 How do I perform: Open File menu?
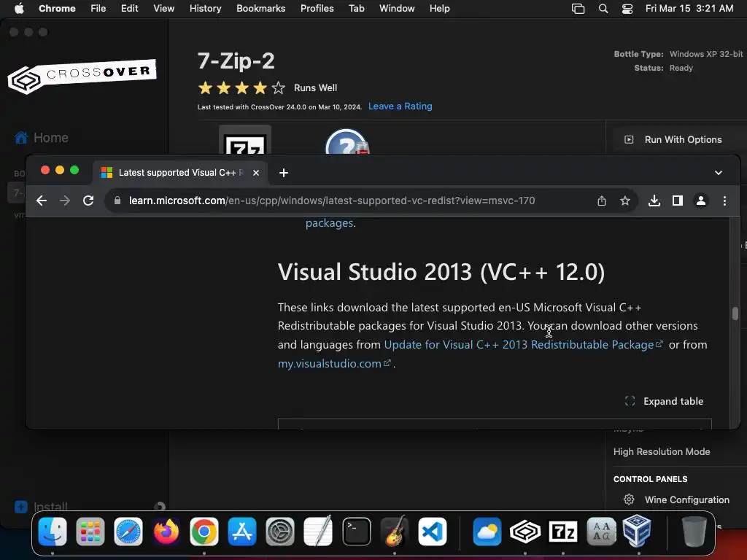[x=98, y=8]
